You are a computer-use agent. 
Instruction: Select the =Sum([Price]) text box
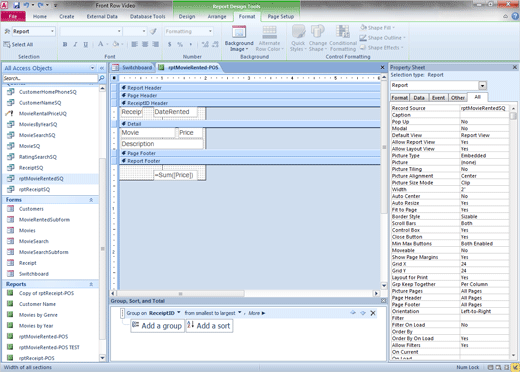tap(175, 175)
